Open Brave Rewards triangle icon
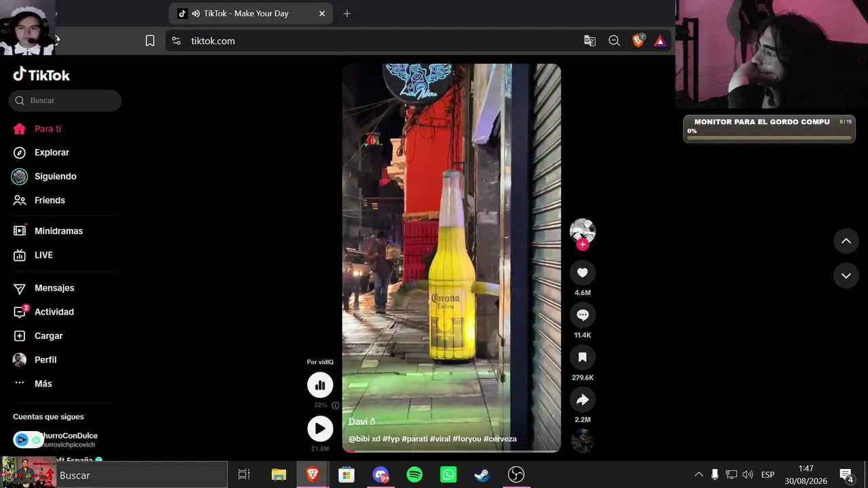The image size is (868, 488). (x=660, y=41)
